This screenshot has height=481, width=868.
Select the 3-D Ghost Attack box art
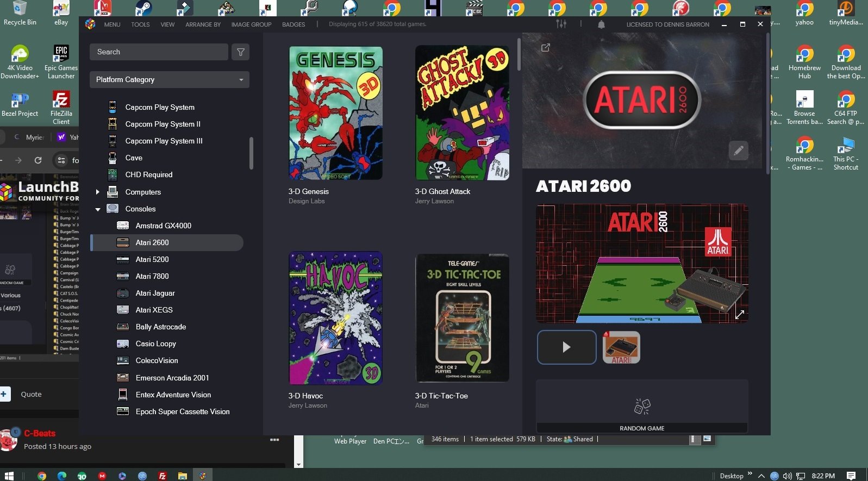coord(462,113)
